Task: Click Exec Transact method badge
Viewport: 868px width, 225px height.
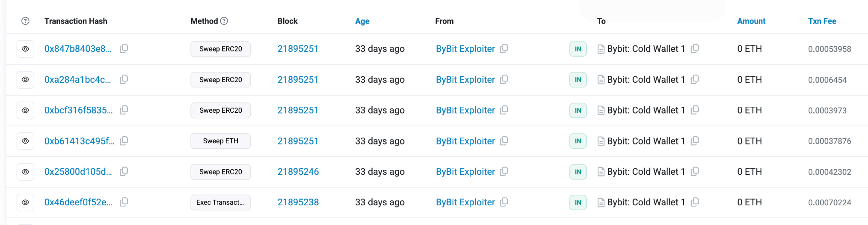Action: [220, 202]
